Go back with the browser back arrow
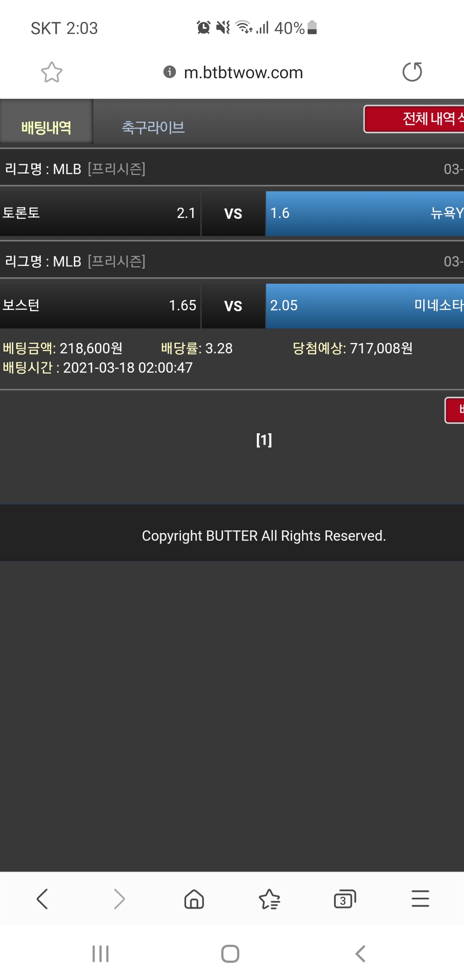Image resolution: width=464 pixels, height=980 pixels. pyautogui.click(x=42, y=899)
